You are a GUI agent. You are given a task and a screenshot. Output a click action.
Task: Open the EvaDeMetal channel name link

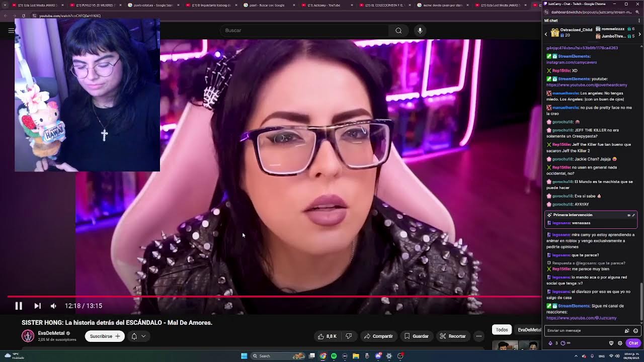51,333
